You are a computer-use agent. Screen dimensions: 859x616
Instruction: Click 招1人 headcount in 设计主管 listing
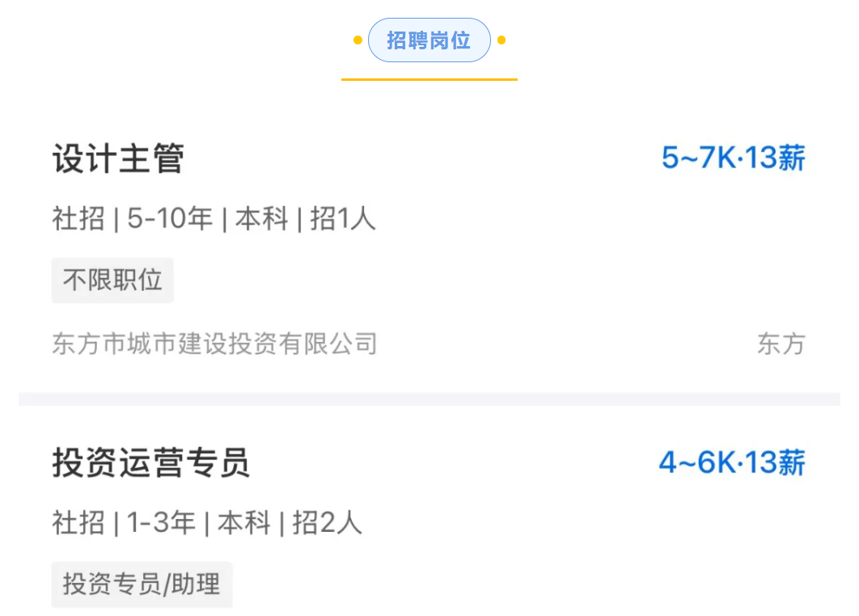pyautogui.click(x=343, y=218)
